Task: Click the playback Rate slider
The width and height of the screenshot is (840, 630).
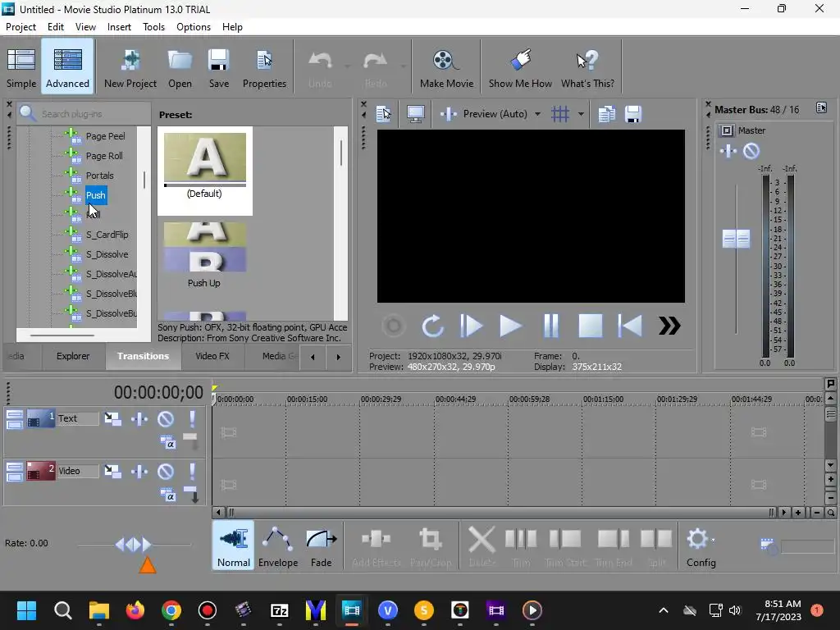Action: click(134, 545)
